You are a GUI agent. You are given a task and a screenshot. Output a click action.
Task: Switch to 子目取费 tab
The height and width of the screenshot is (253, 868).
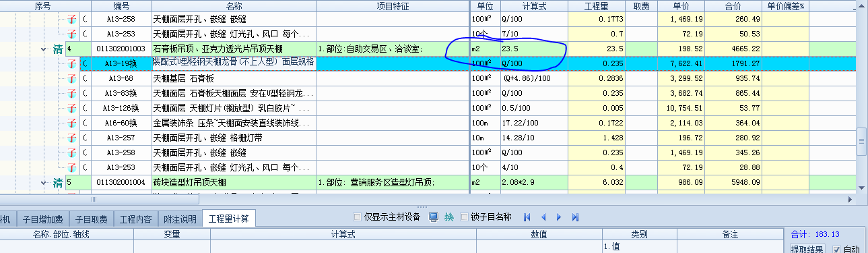(x=91, y=219)
